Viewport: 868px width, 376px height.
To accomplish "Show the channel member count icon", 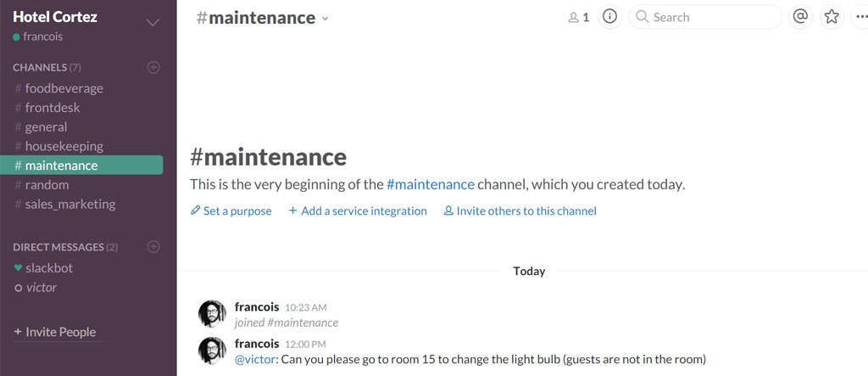I will (x=578, y=17).
